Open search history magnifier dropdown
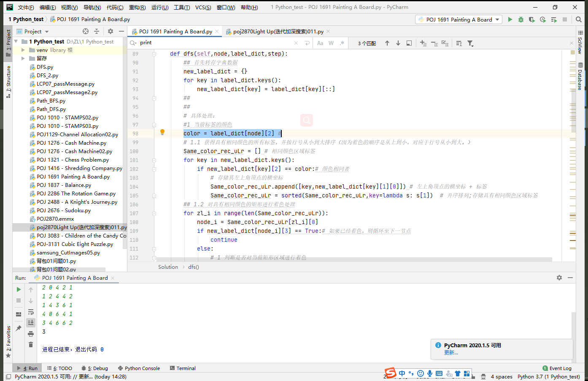588x381 pixels. (x=133, y=43)
